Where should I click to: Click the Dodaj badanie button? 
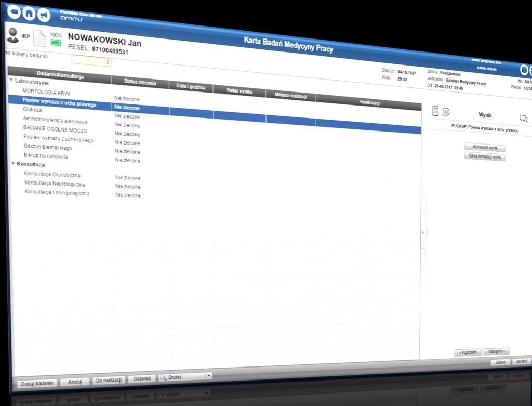(37, 383)
